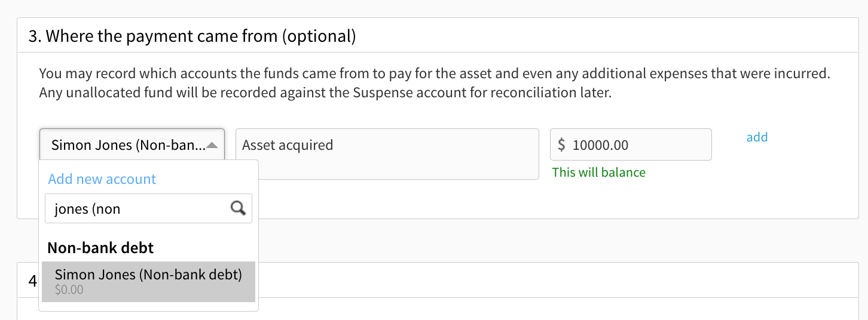
Task: Focus the account search box containing jones (non
Action: point(148,208)
